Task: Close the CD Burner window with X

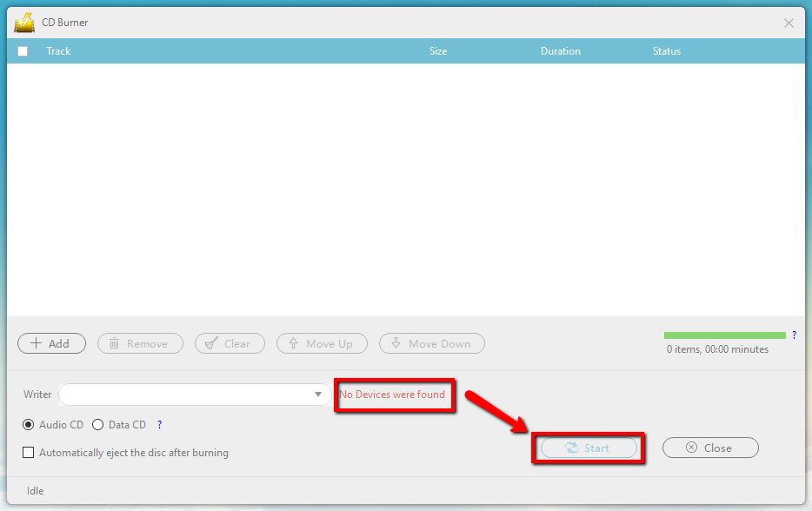Action: (789, 23)
